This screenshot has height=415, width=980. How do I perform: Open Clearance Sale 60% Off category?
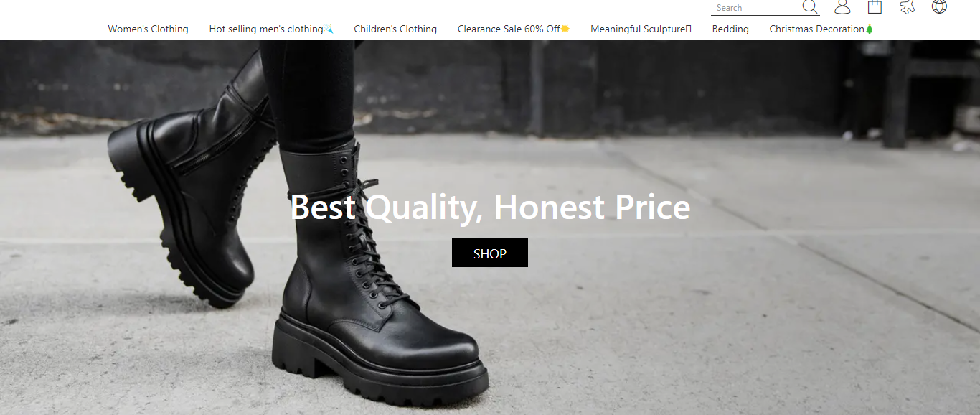click(x=509, y=29)
